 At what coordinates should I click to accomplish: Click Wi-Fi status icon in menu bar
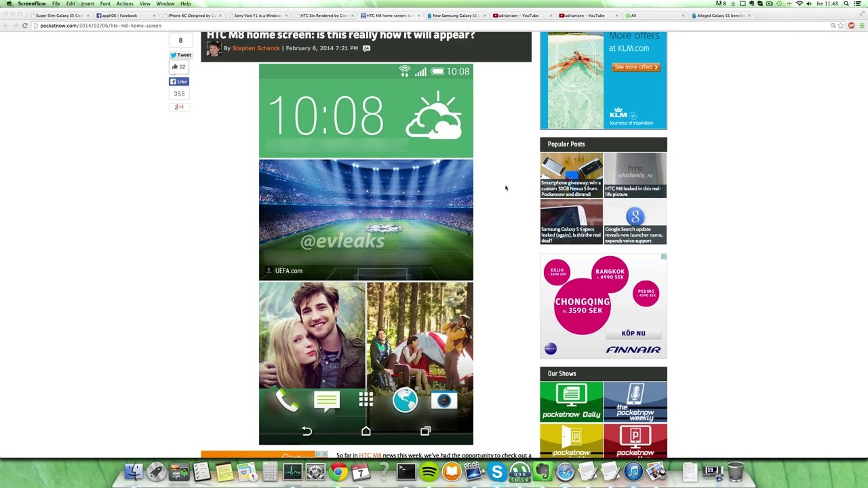click(800, 3)
